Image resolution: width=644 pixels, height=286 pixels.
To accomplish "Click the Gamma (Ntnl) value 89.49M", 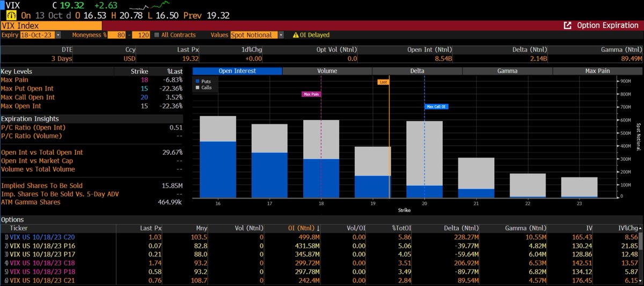I will [631, 58].
